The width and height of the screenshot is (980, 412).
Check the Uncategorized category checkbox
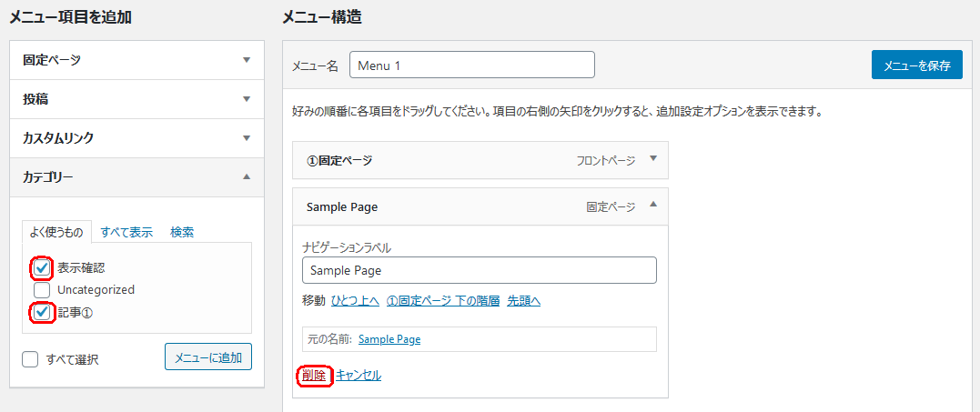click(42, 289)
